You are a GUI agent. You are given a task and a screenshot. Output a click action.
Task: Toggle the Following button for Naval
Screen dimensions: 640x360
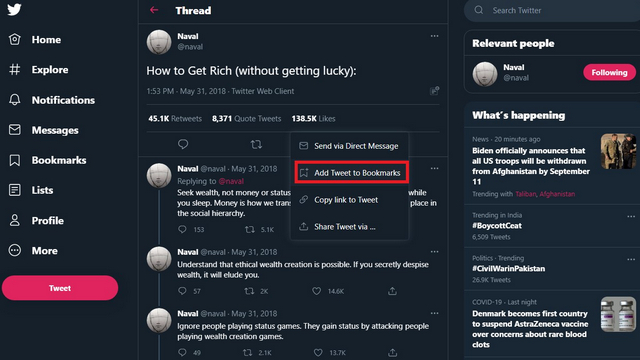[609, 72]
